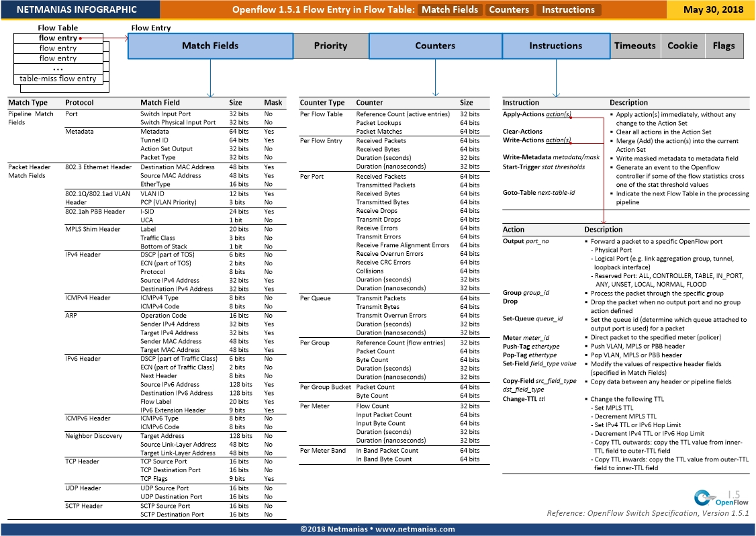Click the 'Bottom of Stack' match field

(163, 246)
